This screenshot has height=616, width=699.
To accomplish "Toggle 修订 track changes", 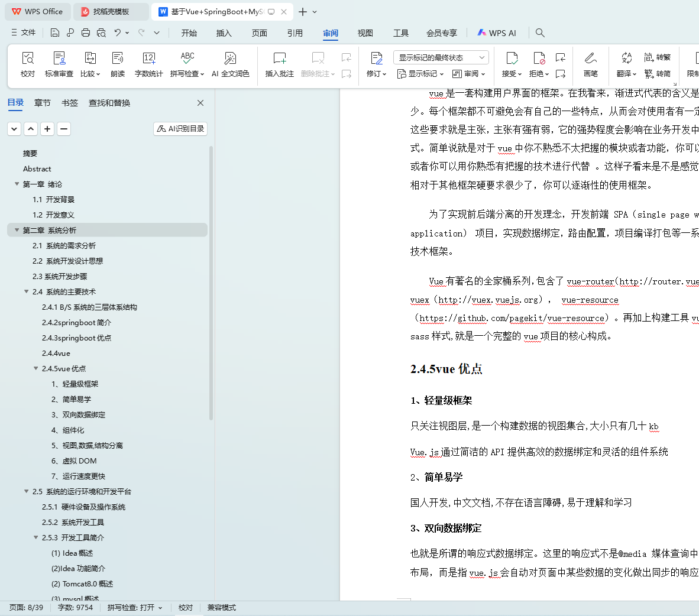I will pos(376,64).
